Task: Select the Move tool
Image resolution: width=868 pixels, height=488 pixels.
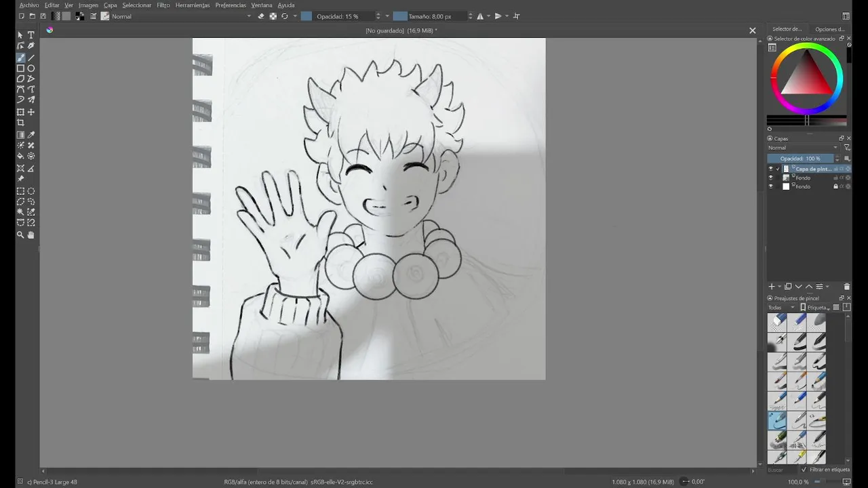Action: click(x=31, y=112)
